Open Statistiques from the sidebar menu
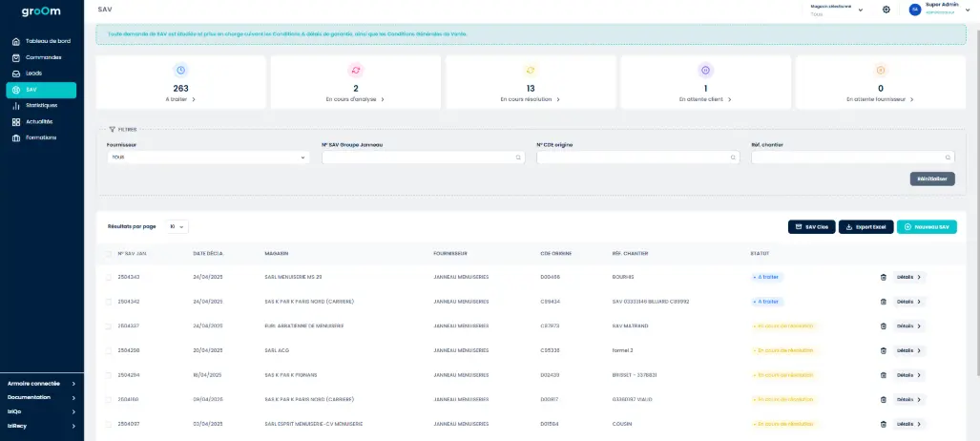Image resolution: width=980 pixels, height=441 pixels. point(41,105)
